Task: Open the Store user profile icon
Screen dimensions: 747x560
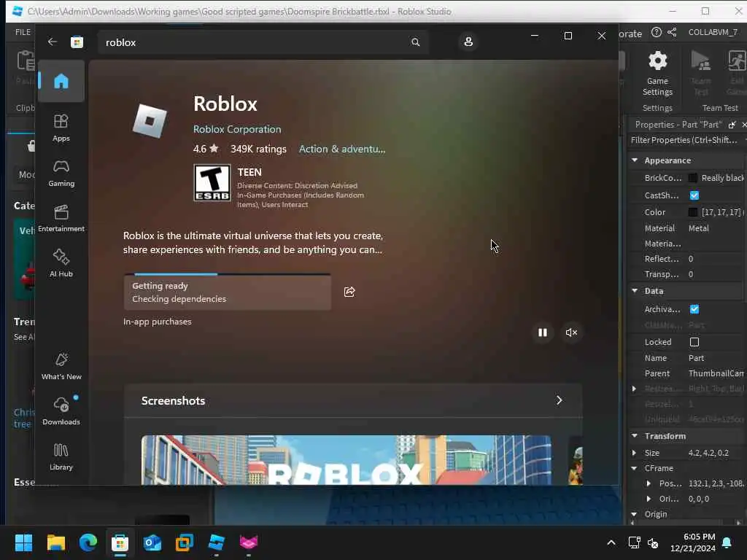Action: (468, 42)
